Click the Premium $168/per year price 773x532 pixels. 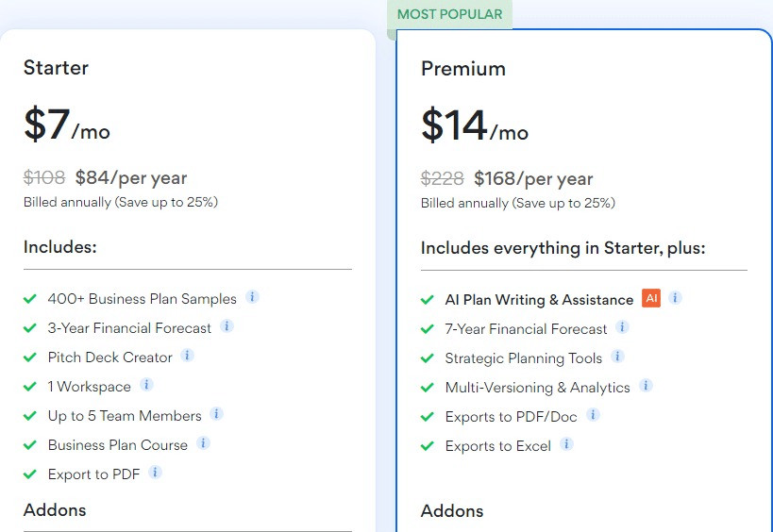click(x=533, y=179)
